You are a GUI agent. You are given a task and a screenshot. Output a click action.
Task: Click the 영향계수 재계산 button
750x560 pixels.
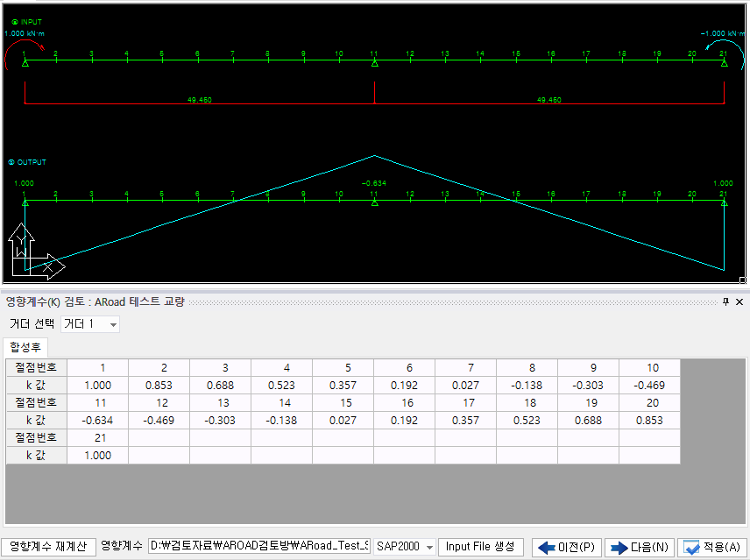48,546
